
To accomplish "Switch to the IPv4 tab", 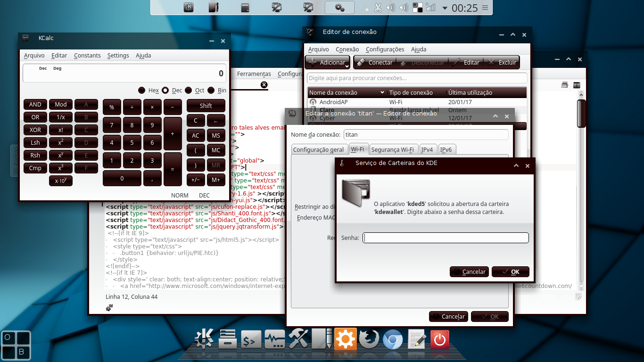I will click(x=427, y=149).
